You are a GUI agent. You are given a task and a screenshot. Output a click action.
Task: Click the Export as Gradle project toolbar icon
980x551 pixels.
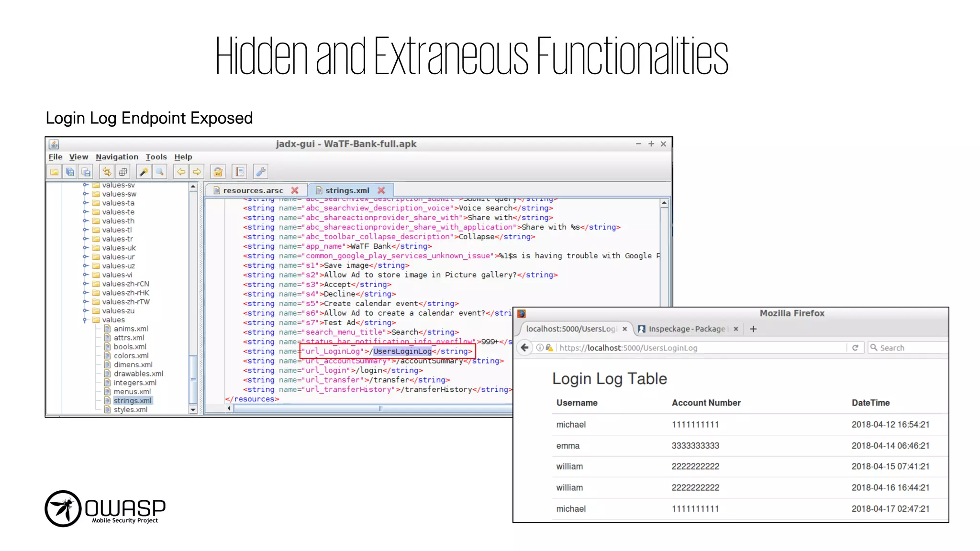coord(86,172)
